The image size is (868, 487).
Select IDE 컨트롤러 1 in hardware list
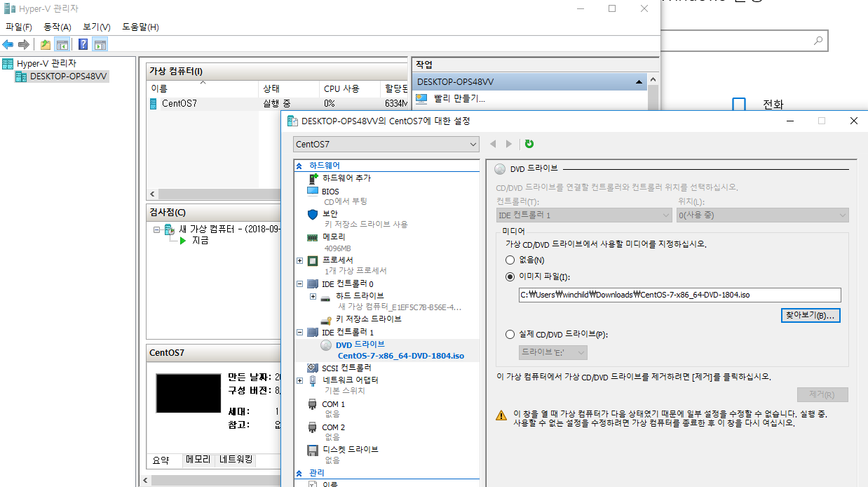(347, 332)
